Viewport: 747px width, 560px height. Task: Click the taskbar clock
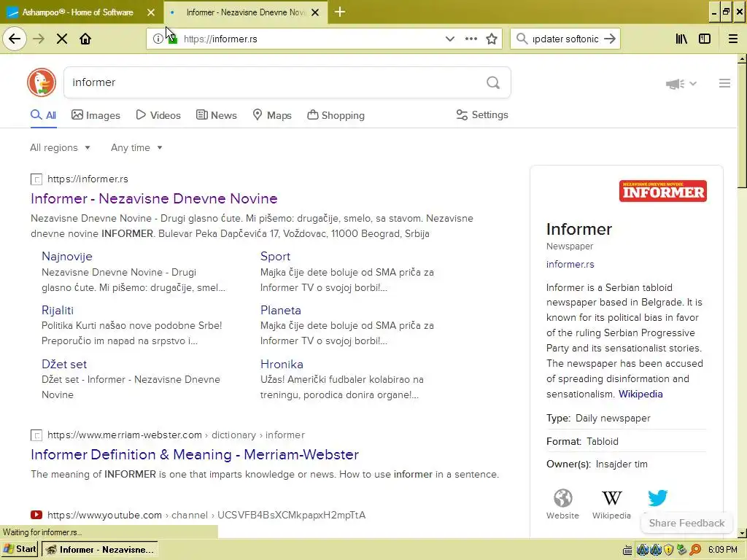(722, 550)
